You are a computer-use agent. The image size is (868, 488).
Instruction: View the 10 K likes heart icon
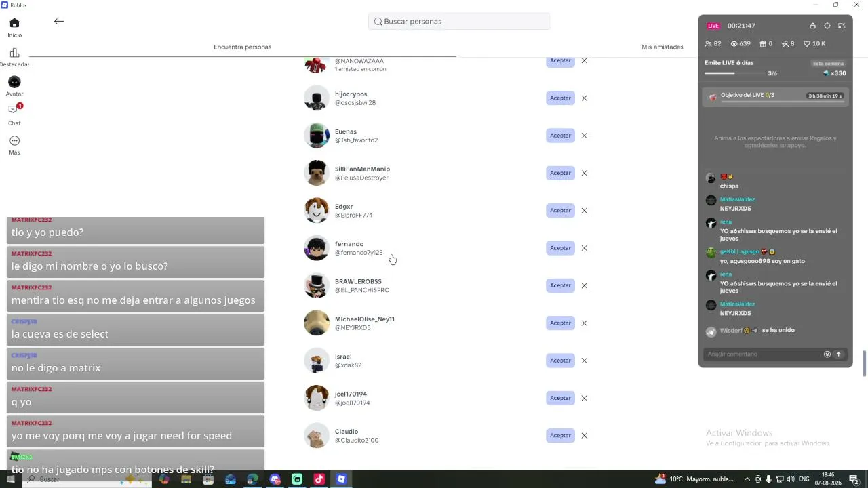(x=807, y=43)
